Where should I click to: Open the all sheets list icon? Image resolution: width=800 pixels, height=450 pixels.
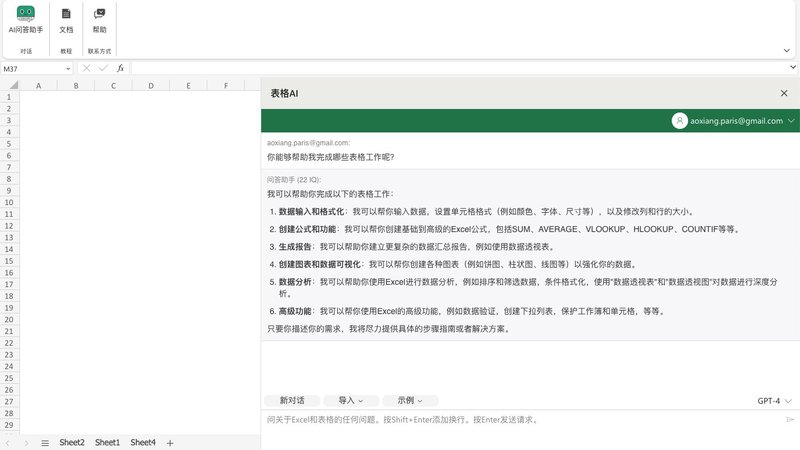[x=45, y=443]
